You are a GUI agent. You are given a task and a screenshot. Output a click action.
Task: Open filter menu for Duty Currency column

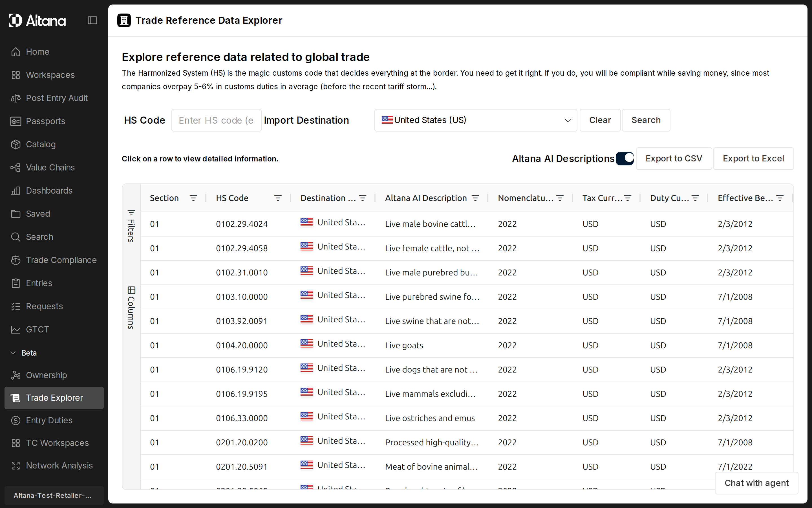click(696, 198)
